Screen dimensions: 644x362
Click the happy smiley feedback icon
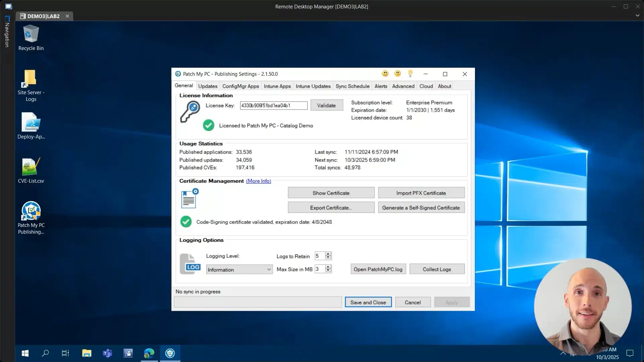(x=385, y=74)
